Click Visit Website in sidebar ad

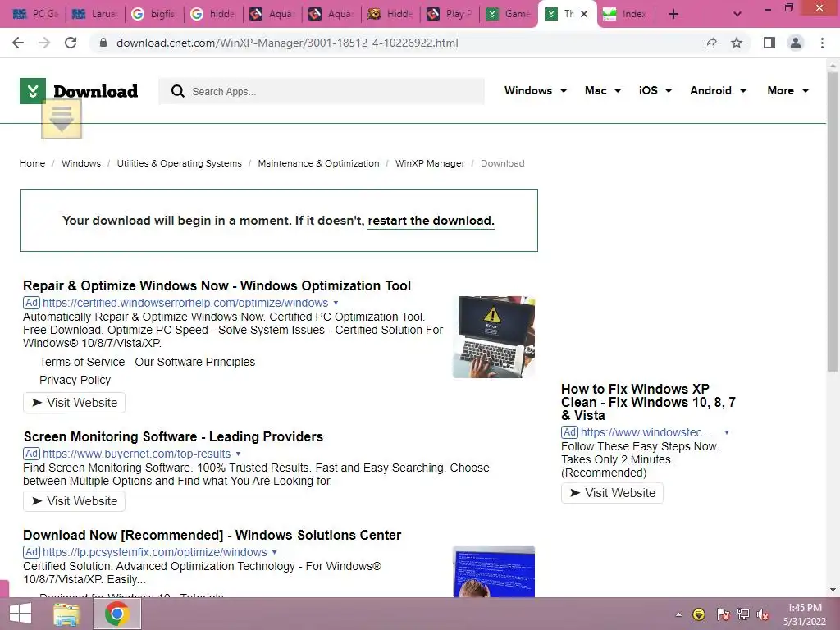coord(612,493)
